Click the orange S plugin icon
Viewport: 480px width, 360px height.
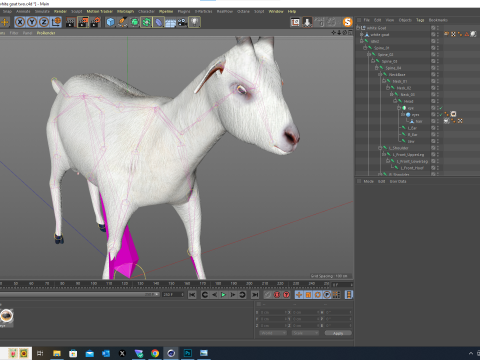pos(347,22)
